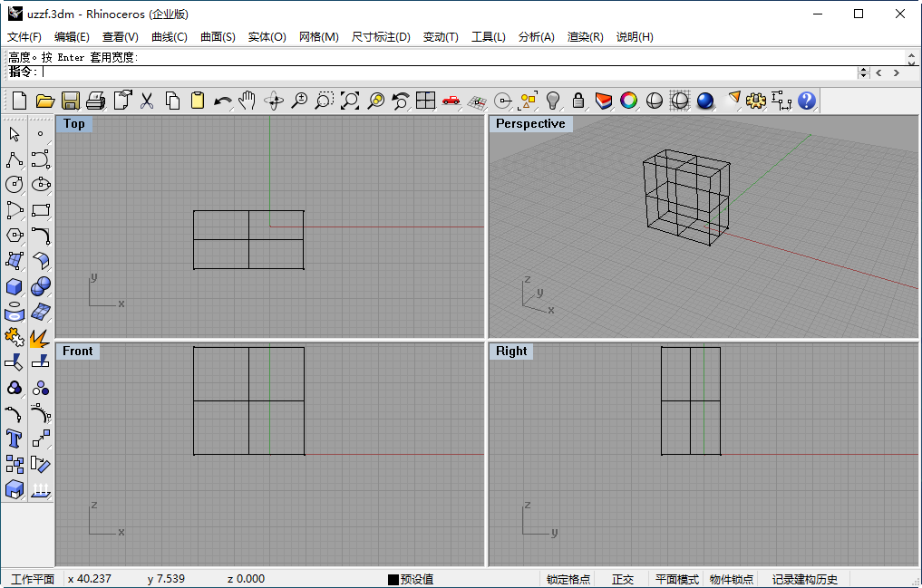922x588 pixels.
Task: Open a file with the folder icon
Action: 44,101
